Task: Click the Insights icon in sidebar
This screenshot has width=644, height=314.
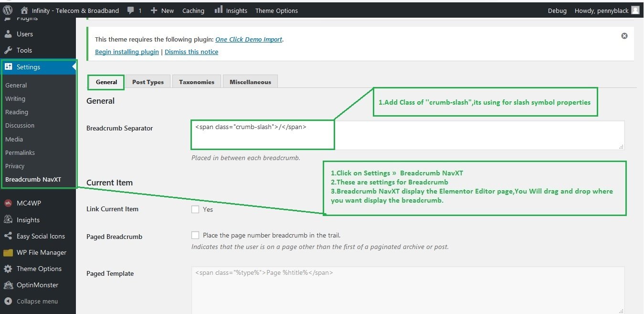Action: [8, 220]
